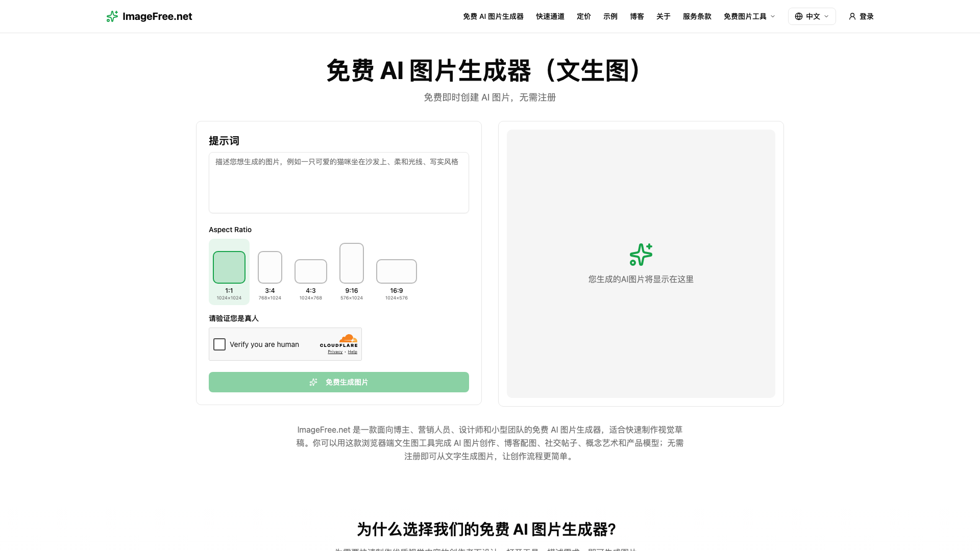Open 服务条款 terms of service
Screen dimensions: 980x551
coord(697,16)
